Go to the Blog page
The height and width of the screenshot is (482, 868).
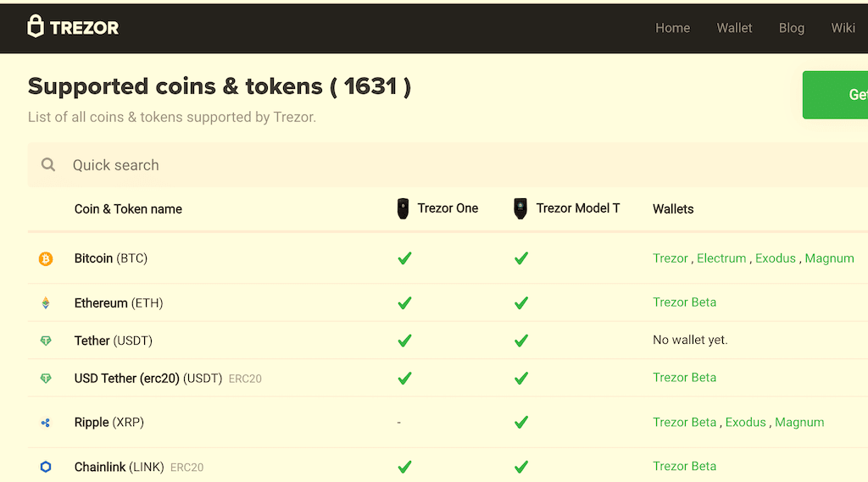tap(792, 28)
